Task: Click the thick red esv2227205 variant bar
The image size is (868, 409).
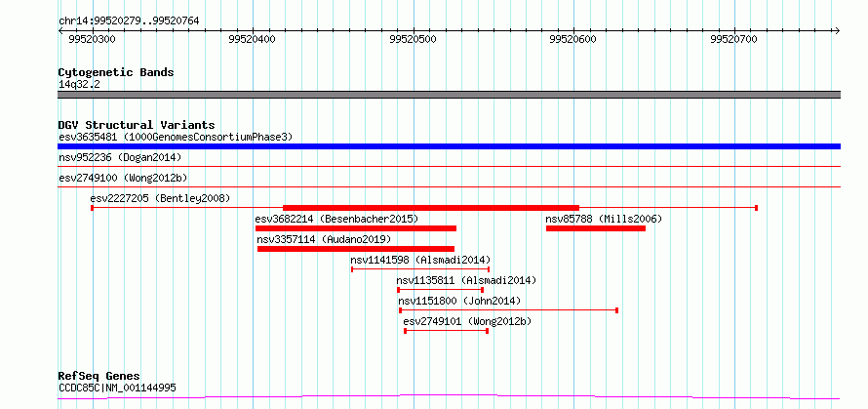Action: pos(431,208)
